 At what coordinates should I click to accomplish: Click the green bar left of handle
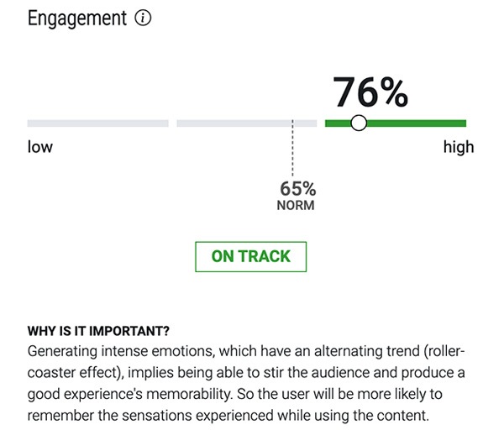(x=338, y=123)
